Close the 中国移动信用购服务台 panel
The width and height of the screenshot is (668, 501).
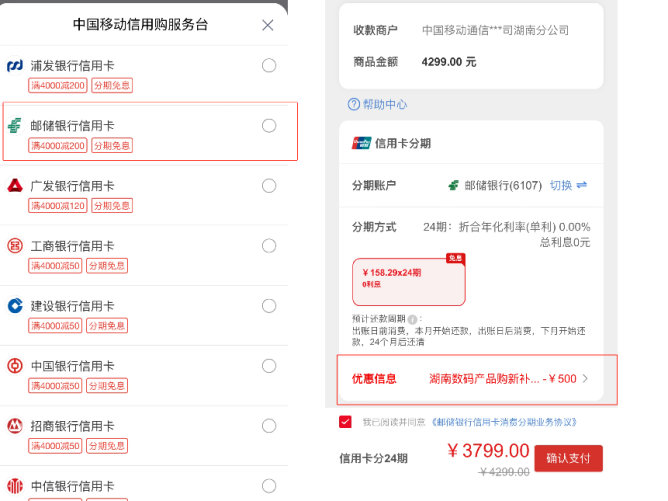[268, 25]
